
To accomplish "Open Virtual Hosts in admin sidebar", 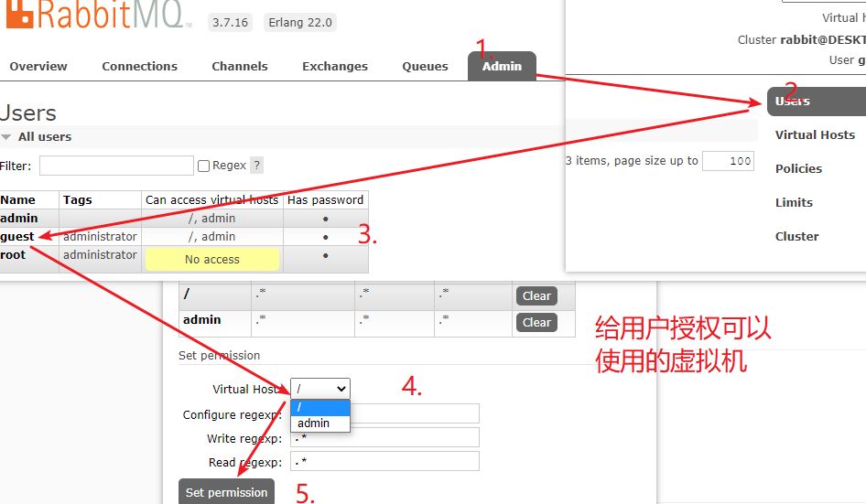I will point(815,134).
